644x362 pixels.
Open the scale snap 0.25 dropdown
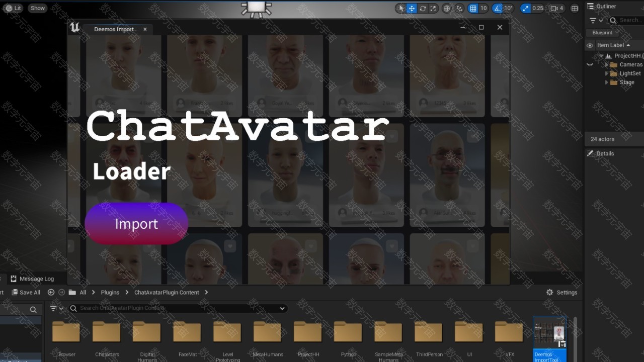click(538, 8)
